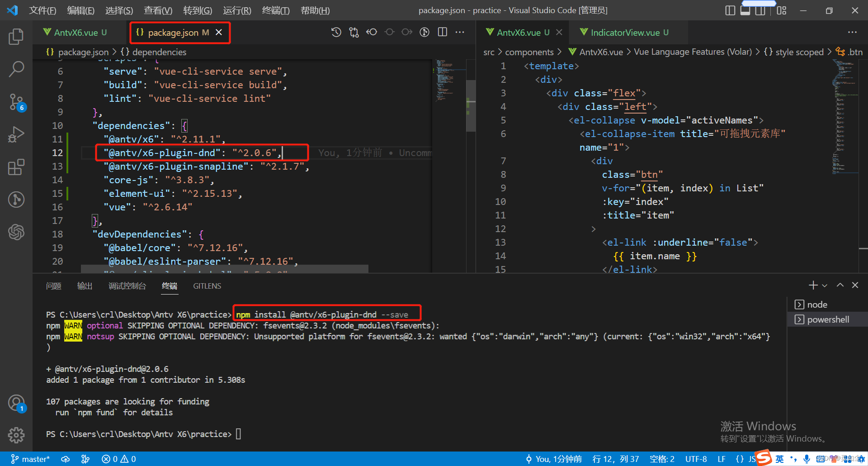Close the terminal panel
Image resolution: width=868 pixels, height=466 pixels.
pyautogui.click(x=855, y=285)
